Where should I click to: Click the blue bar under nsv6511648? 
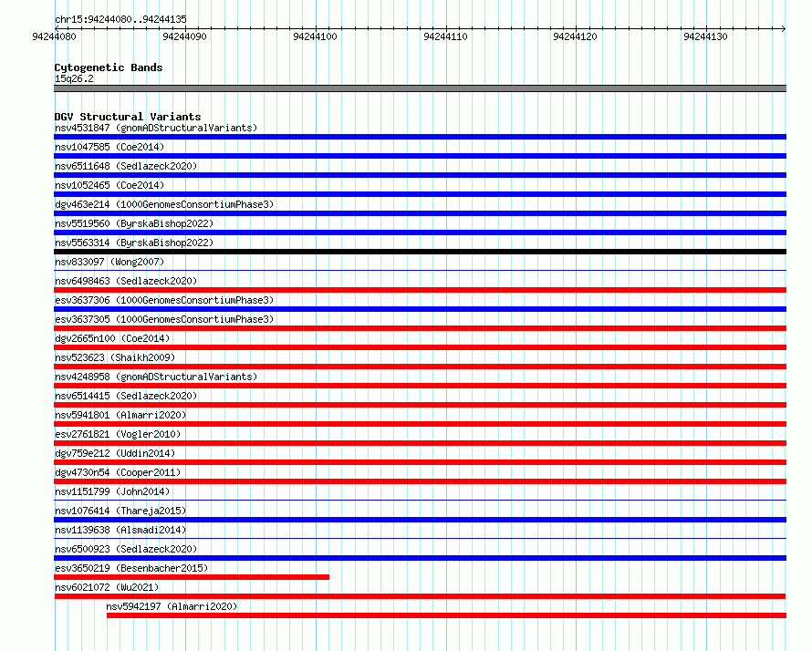(420, 175)
